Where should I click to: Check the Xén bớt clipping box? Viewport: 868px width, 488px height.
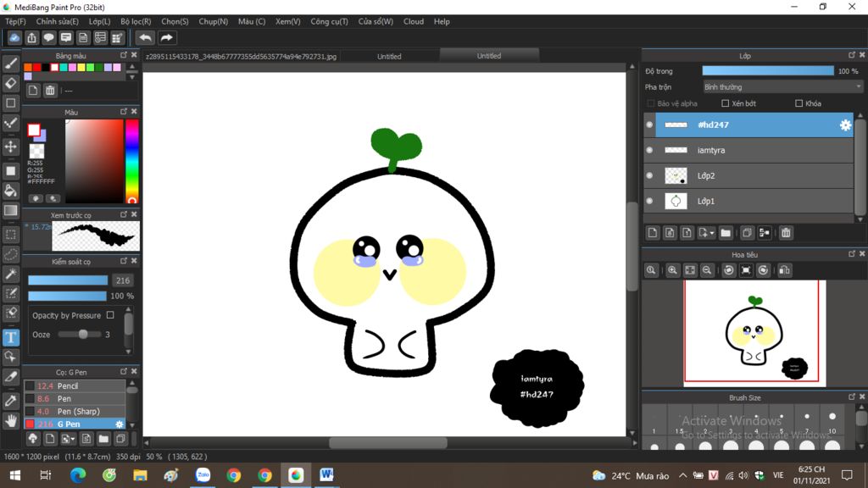pyautogui.click(x=726, y=103)
